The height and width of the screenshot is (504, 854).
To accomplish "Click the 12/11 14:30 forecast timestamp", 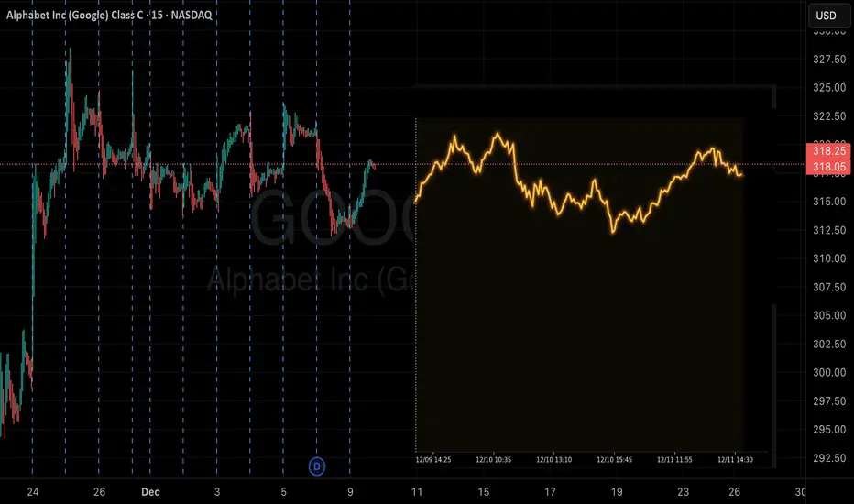I will (735, 460).
